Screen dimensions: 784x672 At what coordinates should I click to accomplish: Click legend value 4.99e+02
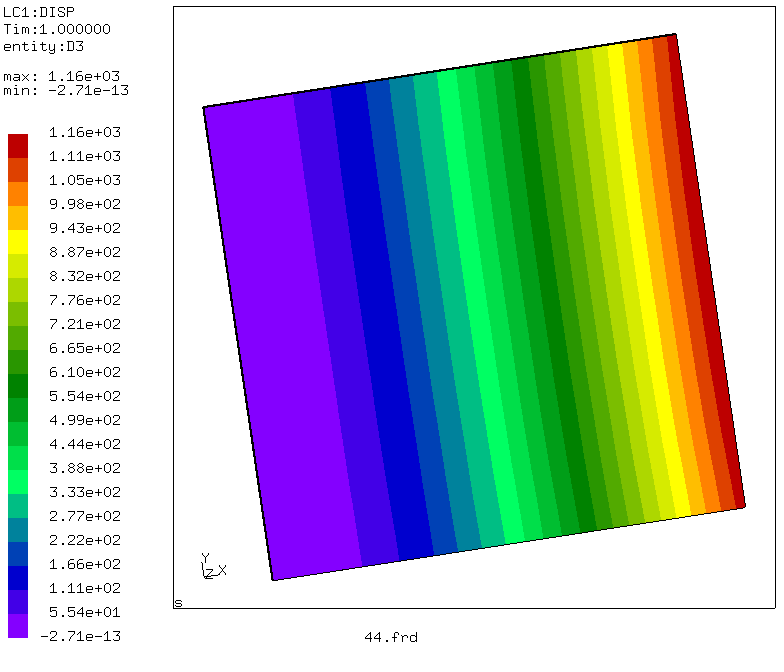point(85,420)
